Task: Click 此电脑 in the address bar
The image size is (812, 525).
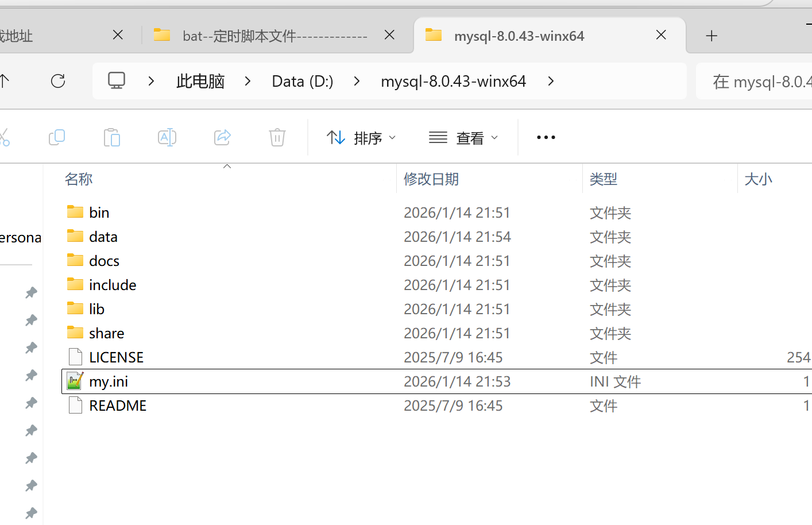Action: tap(200, 81)
